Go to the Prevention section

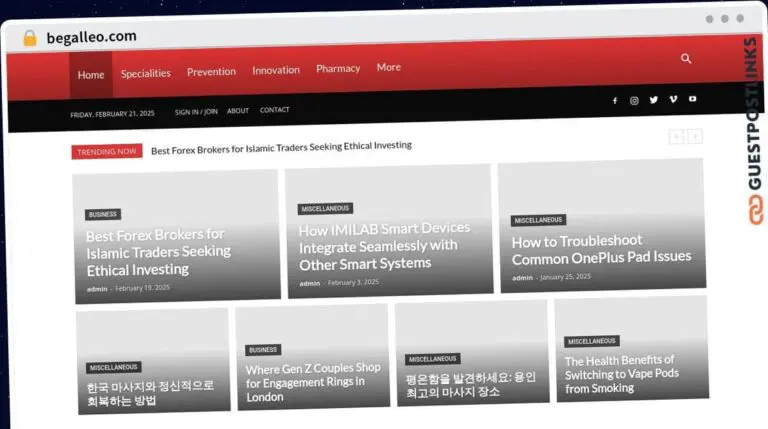[211, 72]
